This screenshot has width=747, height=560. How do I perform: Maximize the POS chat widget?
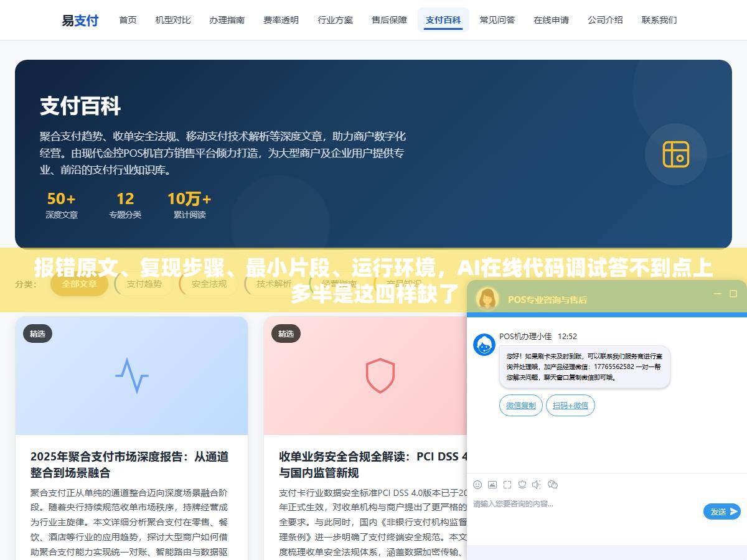pyautogui.click(x=733, y=294)
